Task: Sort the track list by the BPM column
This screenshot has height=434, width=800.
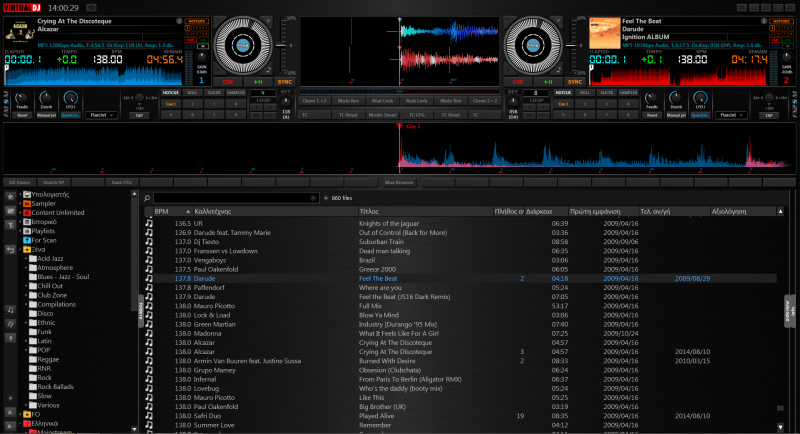Action: 172,212
